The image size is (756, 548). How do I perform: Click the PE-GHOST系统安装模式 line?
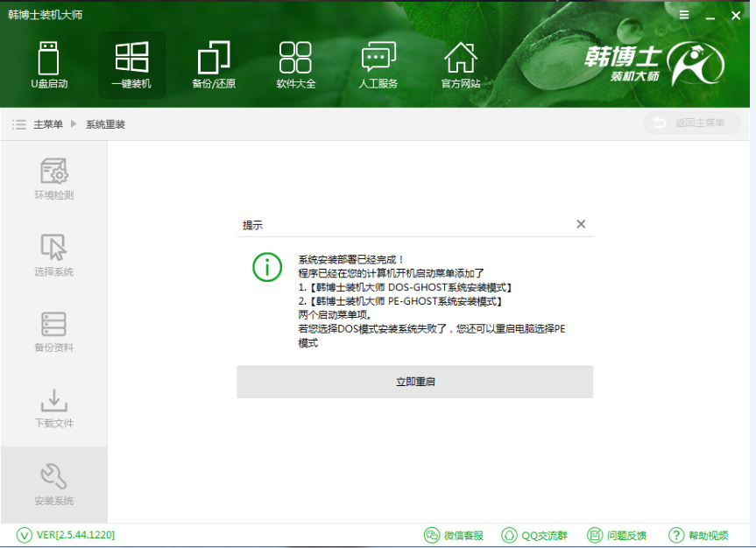coord(400,302)
